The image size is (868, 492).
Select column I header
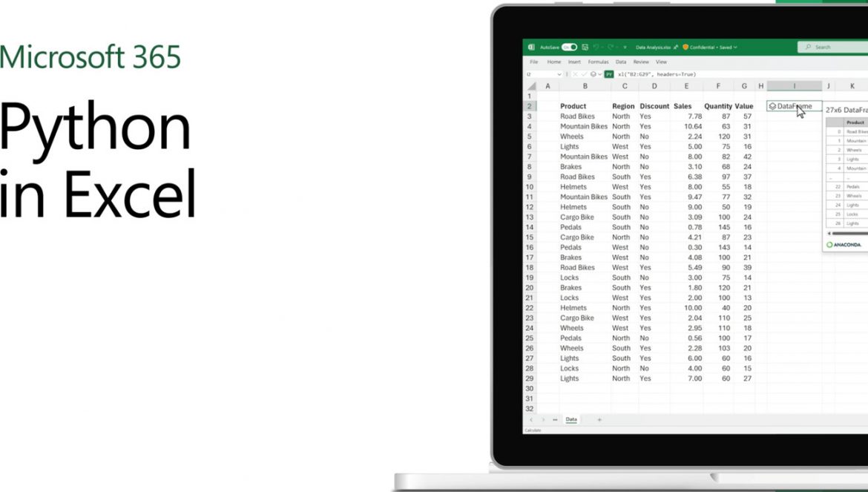coord(795,86)
